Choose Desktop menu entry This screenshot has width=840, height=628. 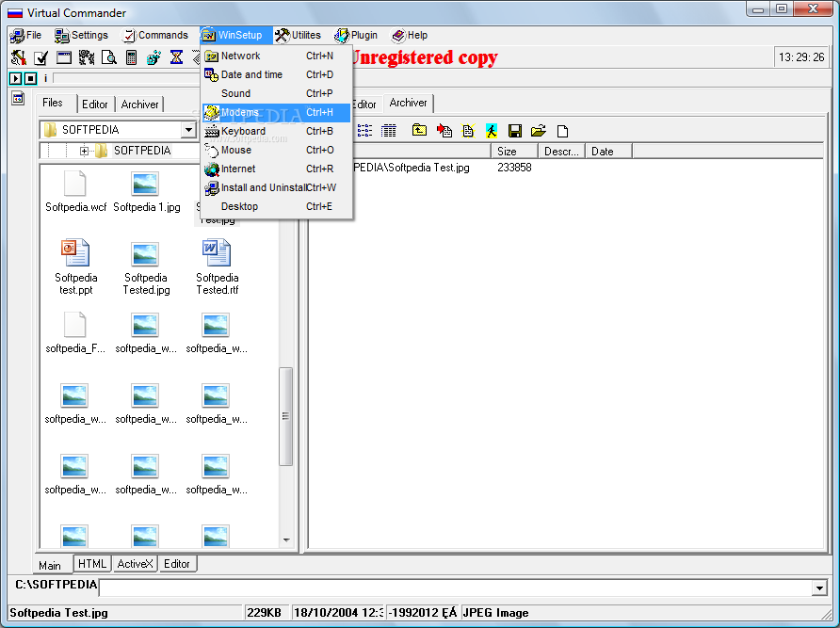[277, 206]
